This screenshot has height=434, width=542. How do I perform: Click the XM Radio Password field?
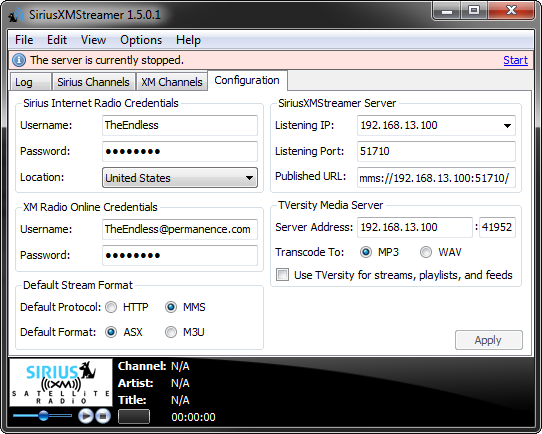click(x=180, y=255)
